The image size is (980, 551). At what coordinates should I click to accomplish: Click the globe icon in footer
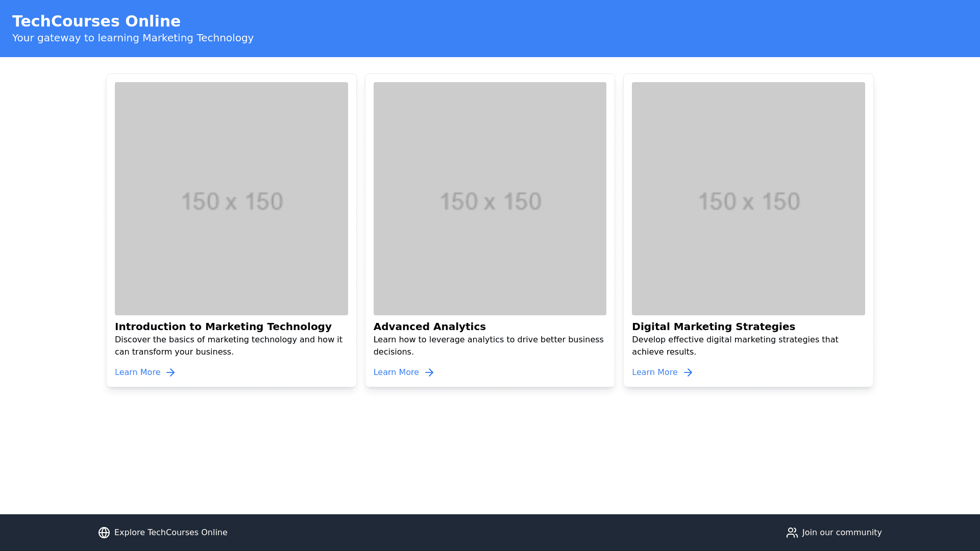click(x=104, y=533)
